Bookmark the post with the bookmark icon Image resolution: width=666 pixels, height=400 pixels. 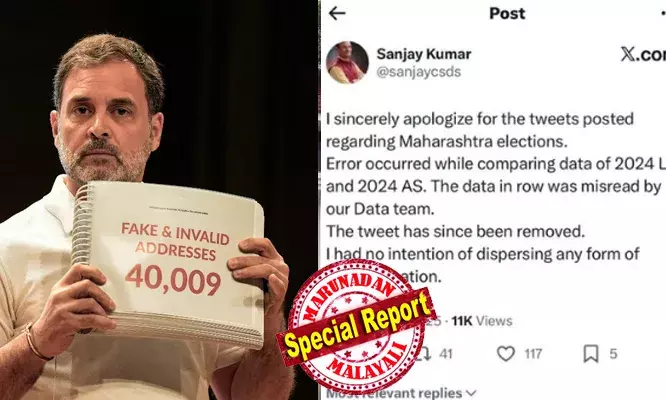coord(591,353)
